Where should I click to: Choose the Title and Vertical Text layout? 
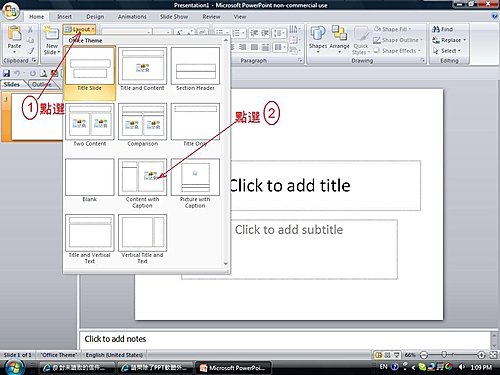90,239
